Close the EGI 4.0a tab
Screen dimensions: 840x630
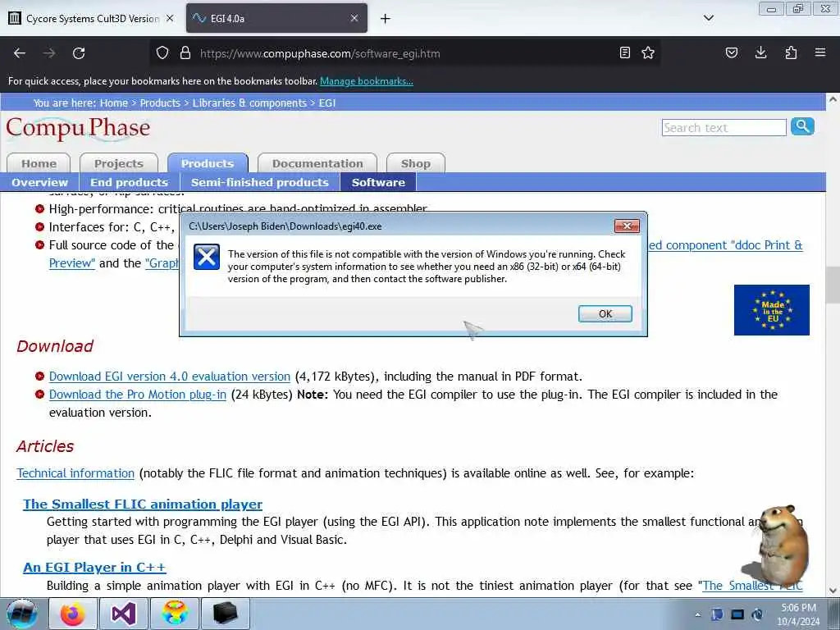pyautogui.click(x=354, y=18)
